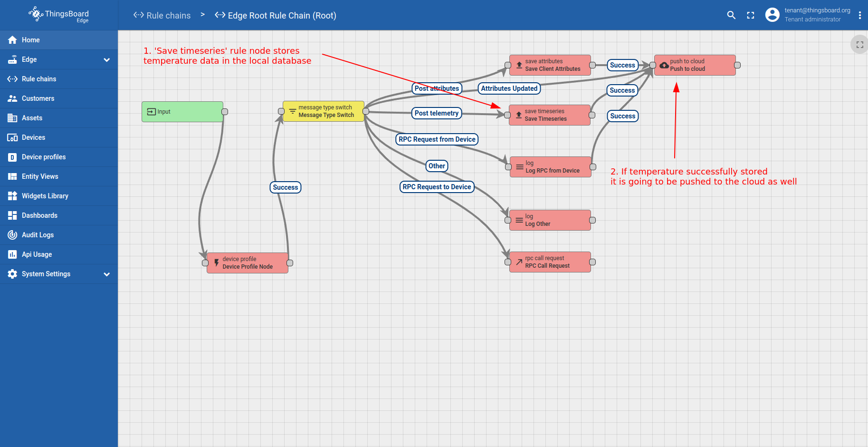Click the Audit Logs icon
The image size is (868, 447).
point(12,235)
